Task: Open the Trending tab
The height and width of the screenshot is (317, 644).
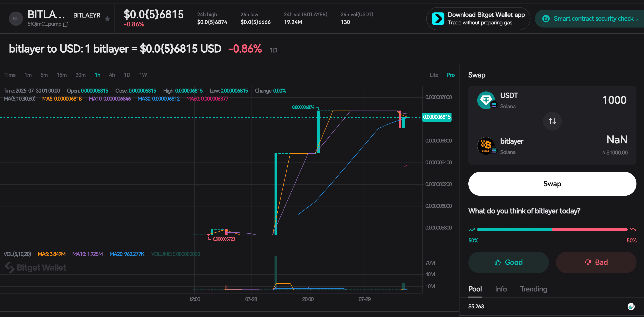Action: click(534, 289)
